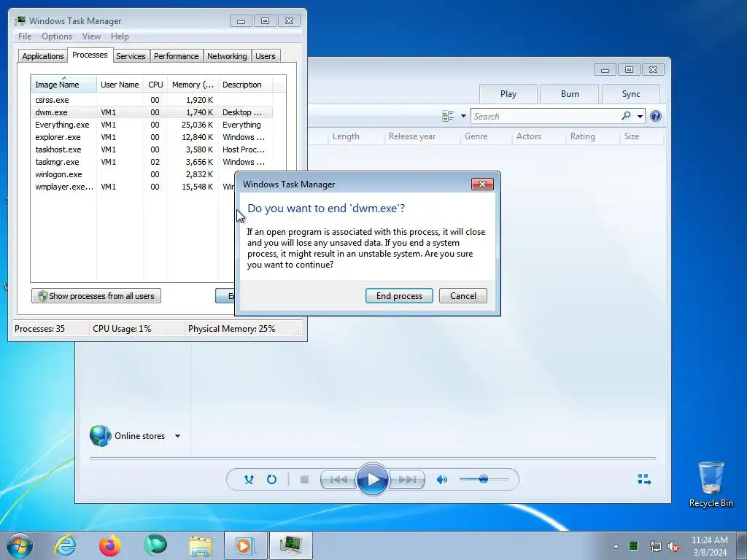Close the end-process confirmation dialog
Screen dimensions: 747x560
482,184
